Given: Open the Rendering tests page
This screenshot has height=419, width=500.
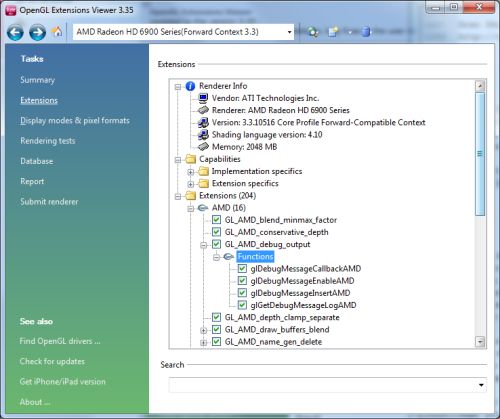Looking at the screenshot, I should pyautogui.click(x=48, y=141).
